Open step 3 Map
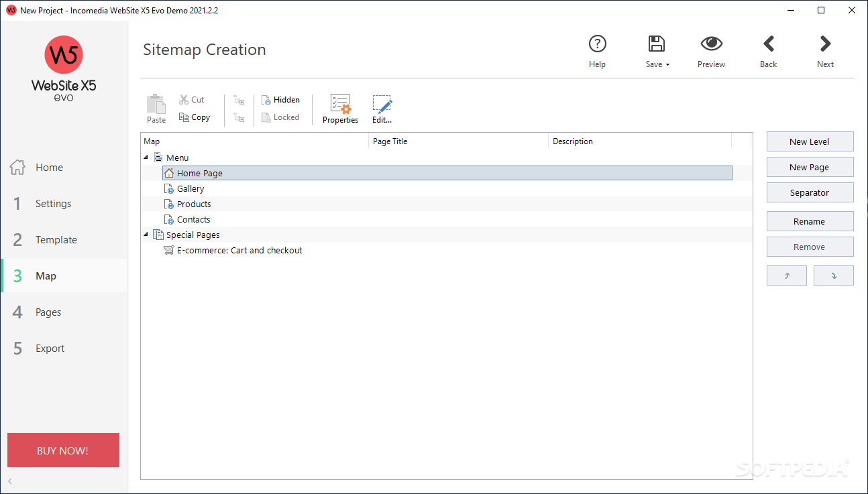The image size is (868, 494). pos(64,276)
